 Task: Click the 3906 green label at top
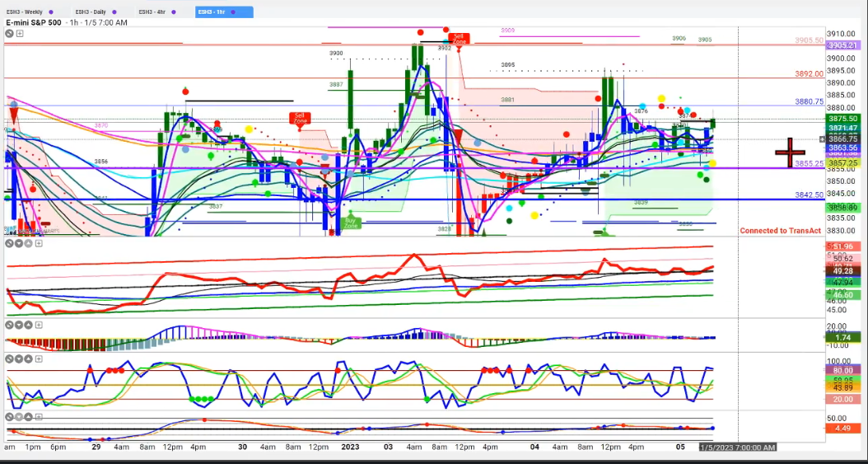point(679,38)
